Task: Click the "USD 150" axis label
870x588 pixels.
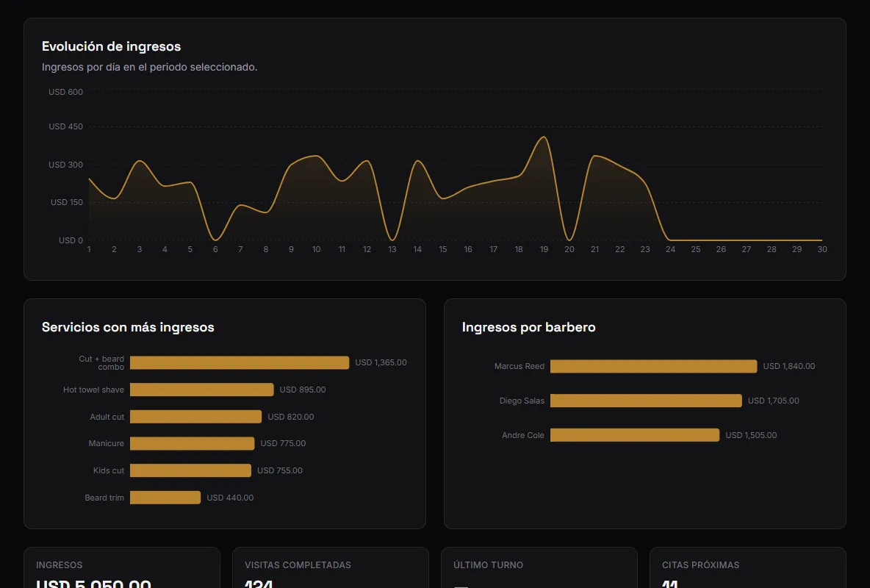Action: click(67, 202)
